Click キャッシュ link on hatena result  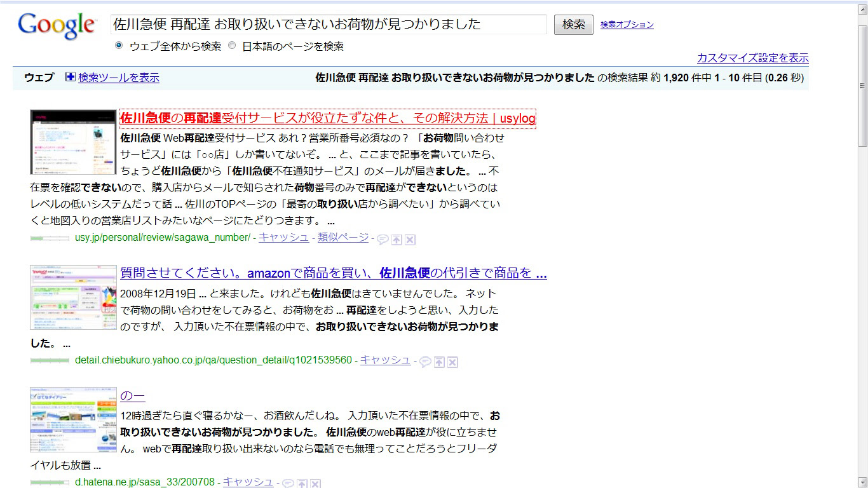pos(248,482)
